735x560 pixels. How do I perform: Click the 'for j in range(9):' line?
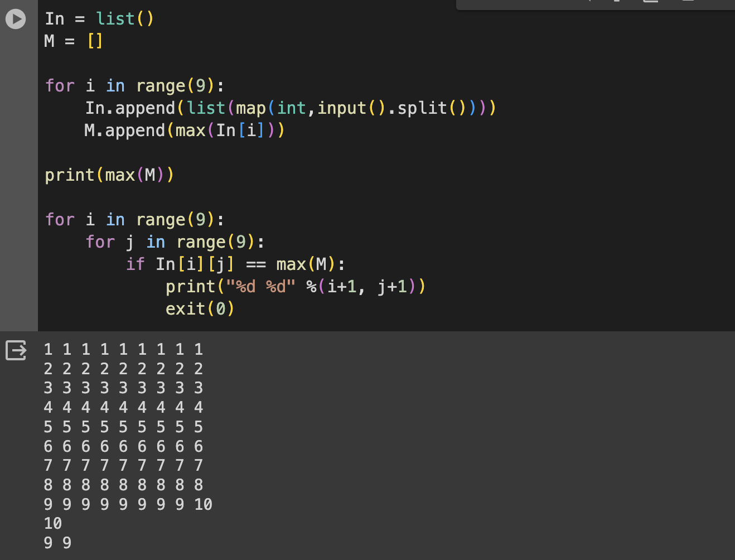click(175, 242)
